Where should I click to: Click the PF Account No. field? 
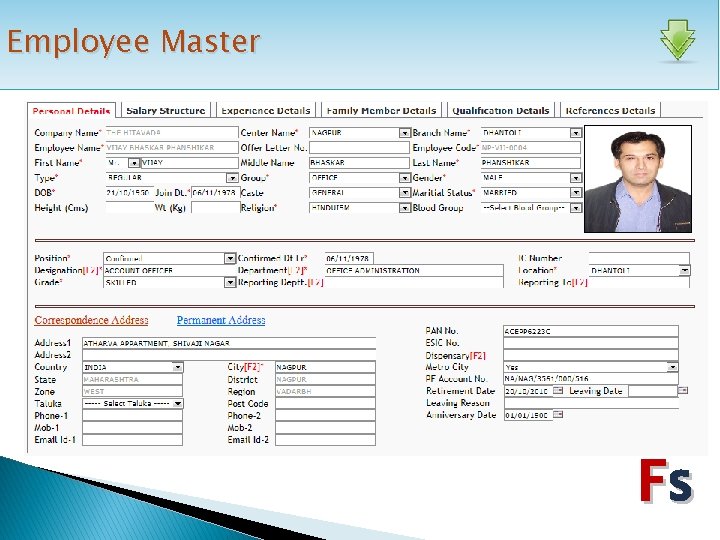[x=591, y=378]
